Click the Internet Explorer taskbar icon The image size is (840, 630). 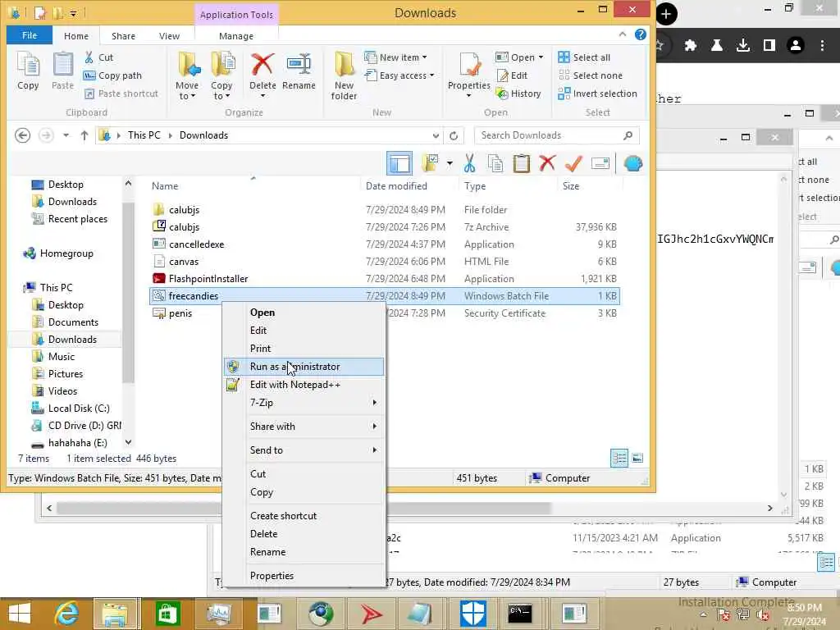67,614
